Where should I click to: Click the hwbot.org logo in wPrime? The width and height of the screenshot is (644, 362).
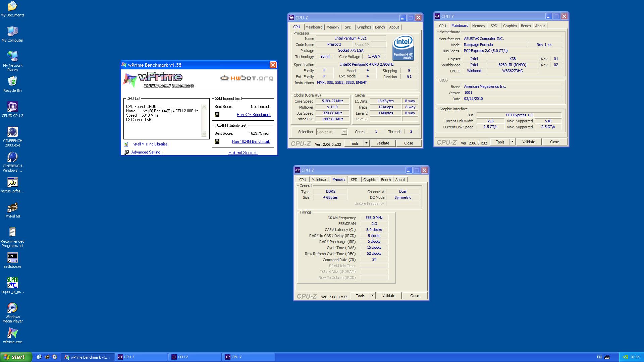click(x=247, y=78)
